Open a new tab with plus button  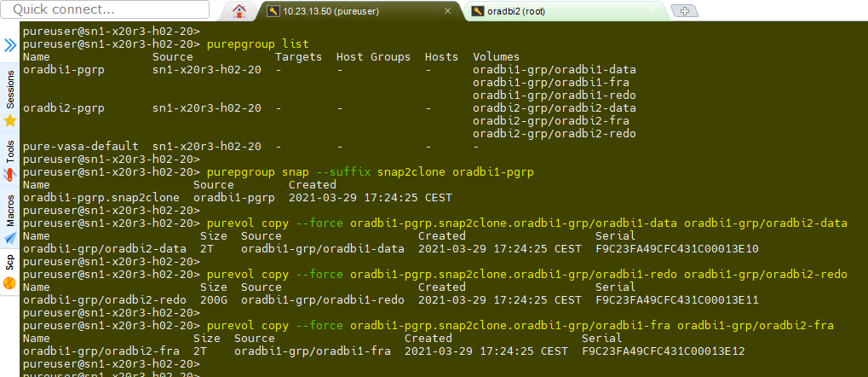(684, 10)
